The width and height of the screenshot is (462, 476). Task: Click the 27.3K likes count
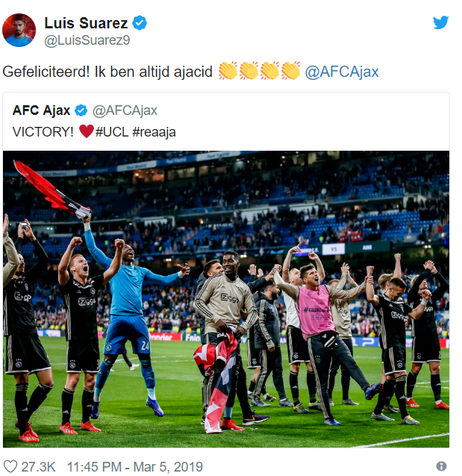pos(38,466)
